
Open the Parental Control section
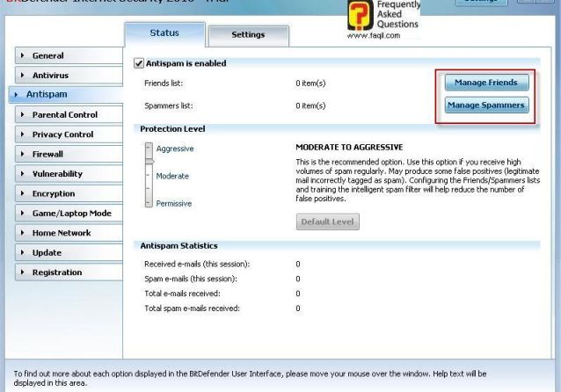(x=69, y=115)
